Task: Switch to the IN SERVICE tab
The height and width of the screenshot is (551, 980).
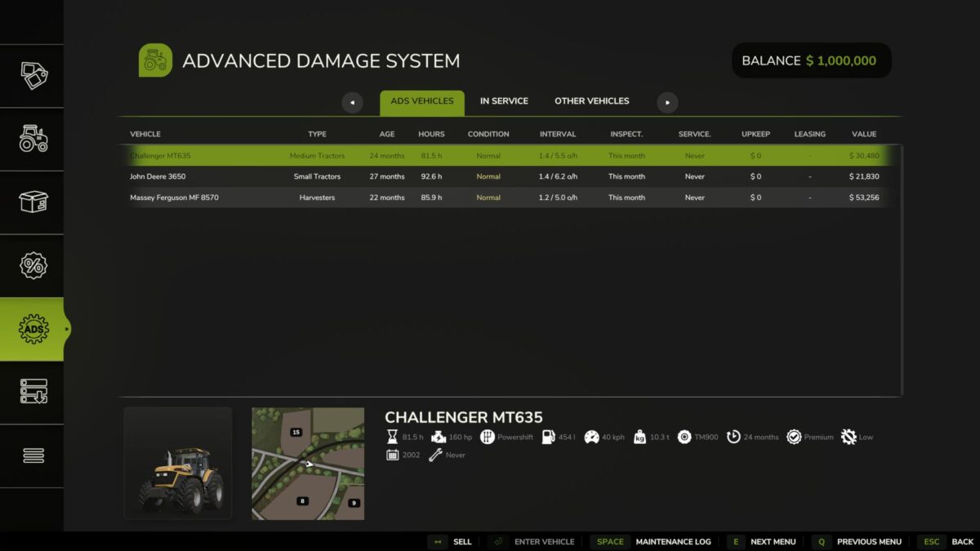Action: (504, 100)
